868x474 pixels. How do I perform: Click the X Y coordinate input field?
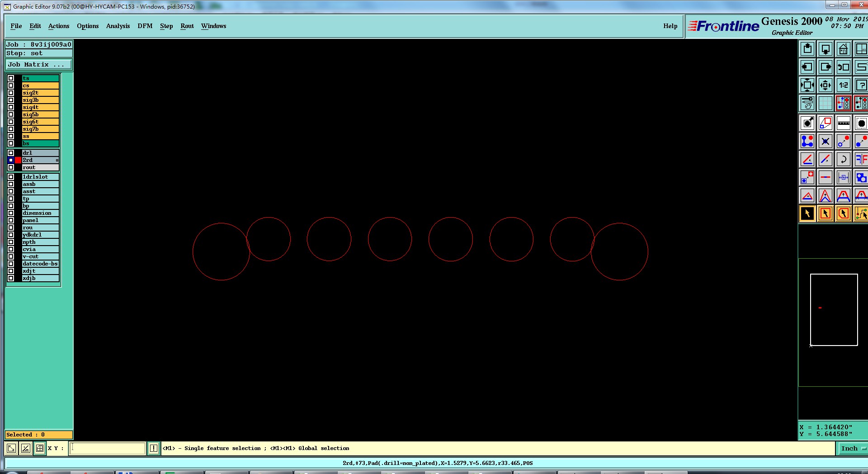click(108, 448)
